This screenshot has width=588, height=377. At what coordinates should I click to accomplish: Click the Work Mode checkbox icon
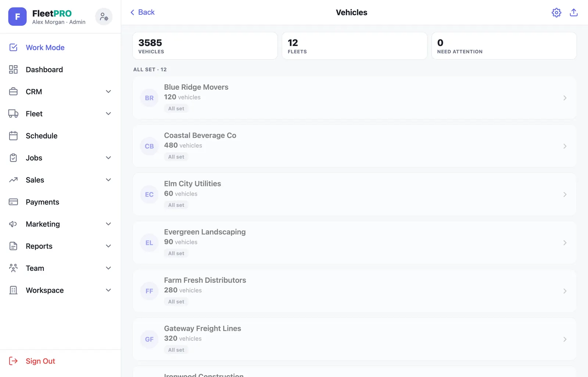(x=13, y=47)
